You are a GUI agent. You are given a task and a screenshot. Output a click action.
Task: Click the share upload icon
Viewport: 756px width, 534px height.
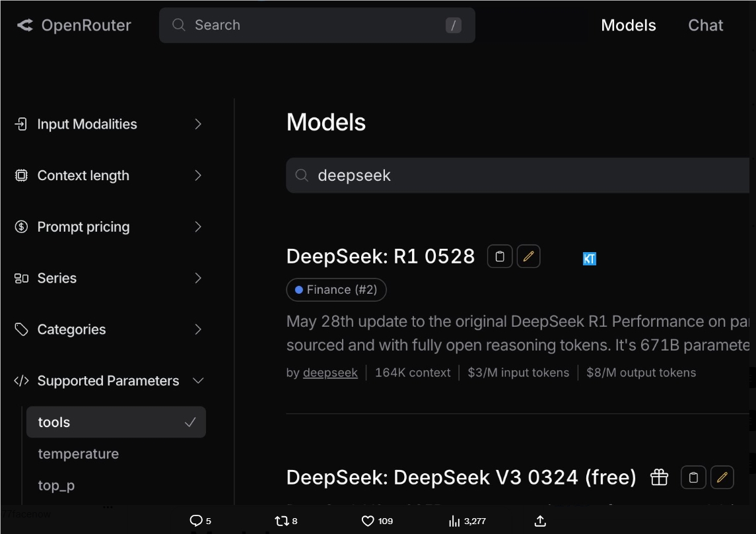tap(540, 521)
